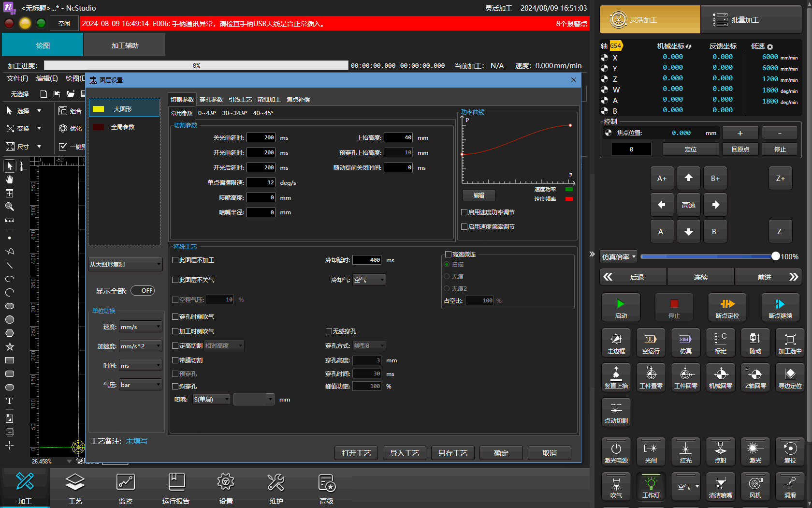Click the 仿真倍率 slider handle
This screenshot has width=812, height=508.
point(775,256)
